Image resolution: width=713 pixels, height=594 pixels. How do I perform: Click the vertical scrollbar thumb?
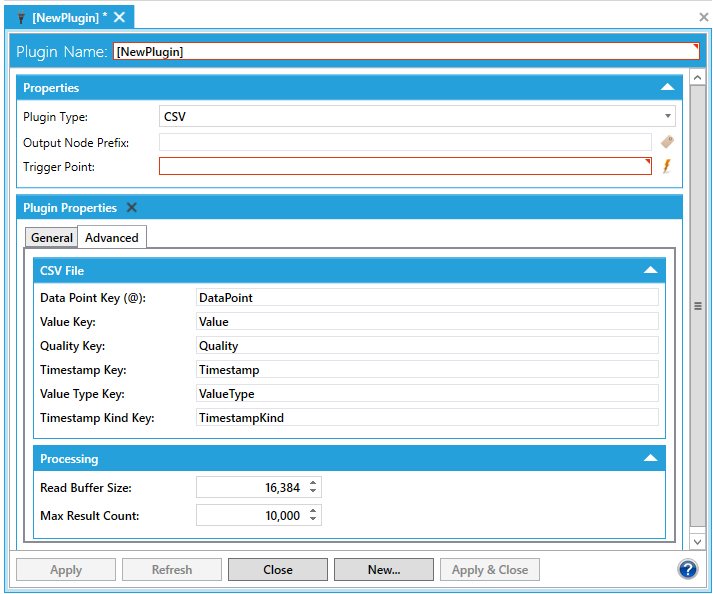coord(698,306)
